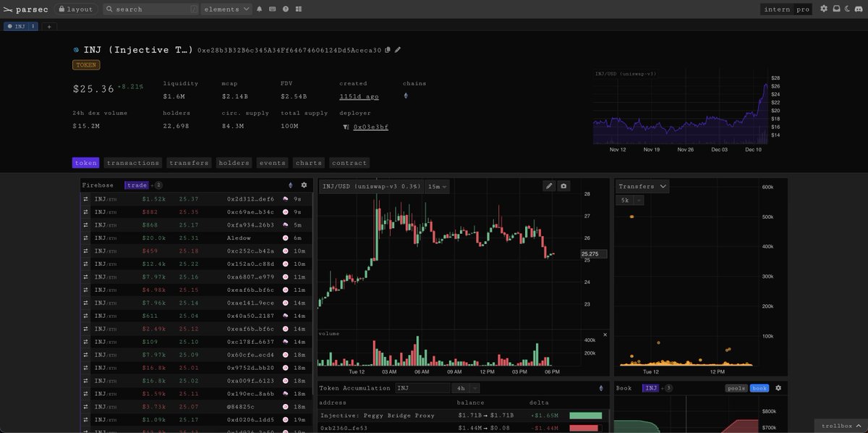Copy the INJ contract address

(x=388, y=50)
